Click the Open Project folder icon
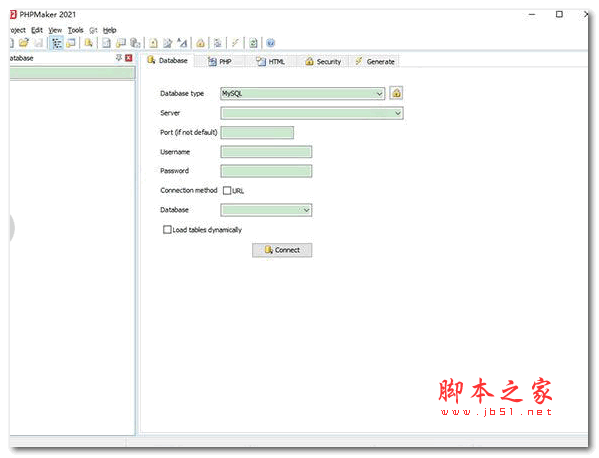The width and height of the screenshot is (599, 458). [x=24, y=43]
